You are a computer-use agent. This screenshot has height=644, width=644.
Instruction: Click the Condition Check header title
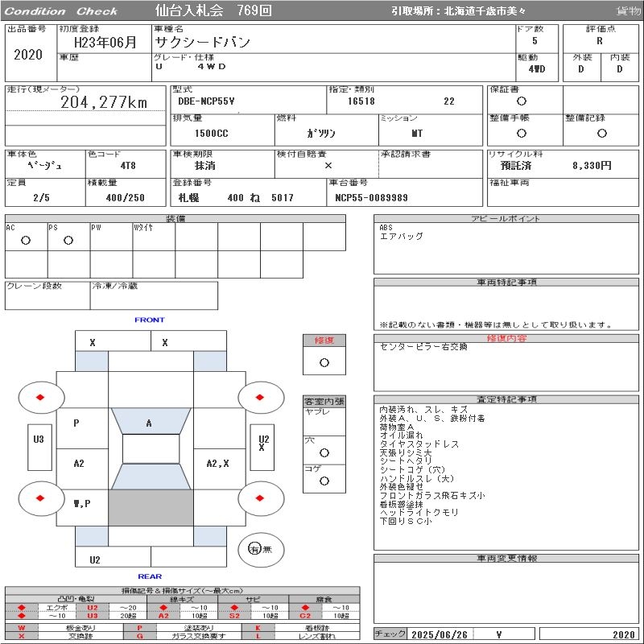click(61, 10)
